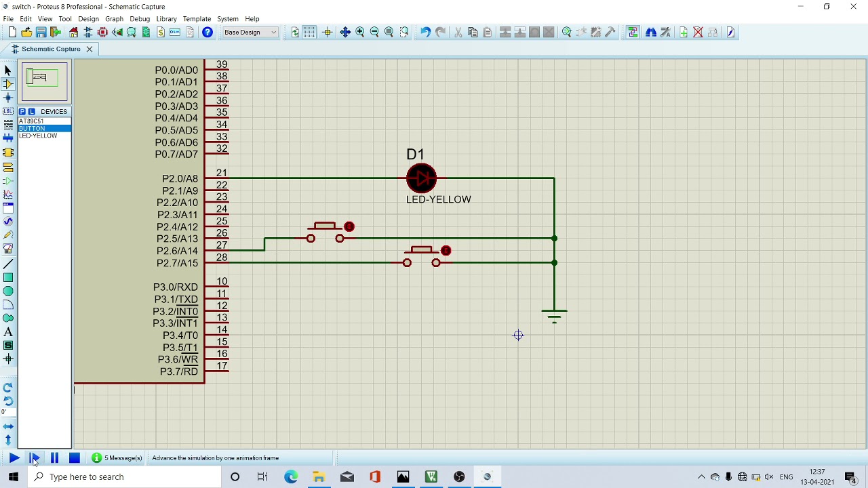The height and width of the screenshot is (488, 868).
Task: Switch to Schematic Capture tab
Action: point(50,49)
